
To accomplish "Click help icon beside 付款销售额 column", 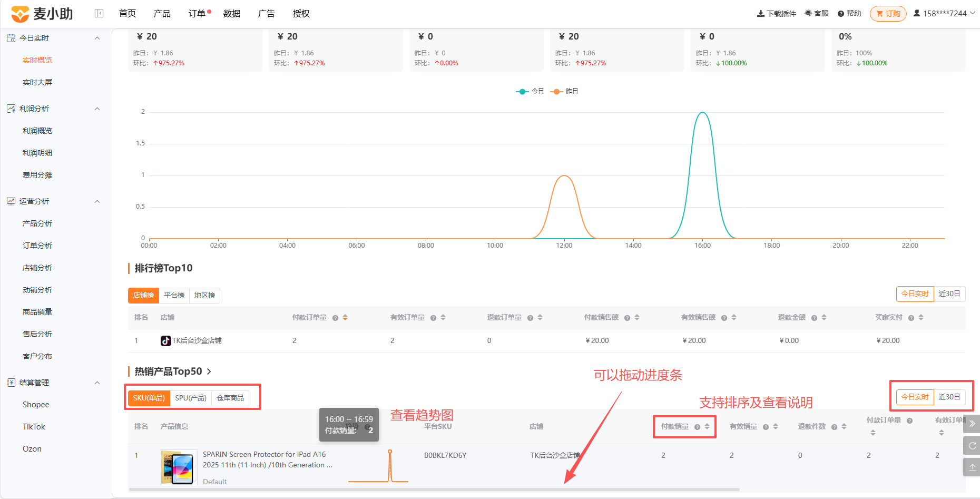I will pyautogui.click(x=627, y=318).
